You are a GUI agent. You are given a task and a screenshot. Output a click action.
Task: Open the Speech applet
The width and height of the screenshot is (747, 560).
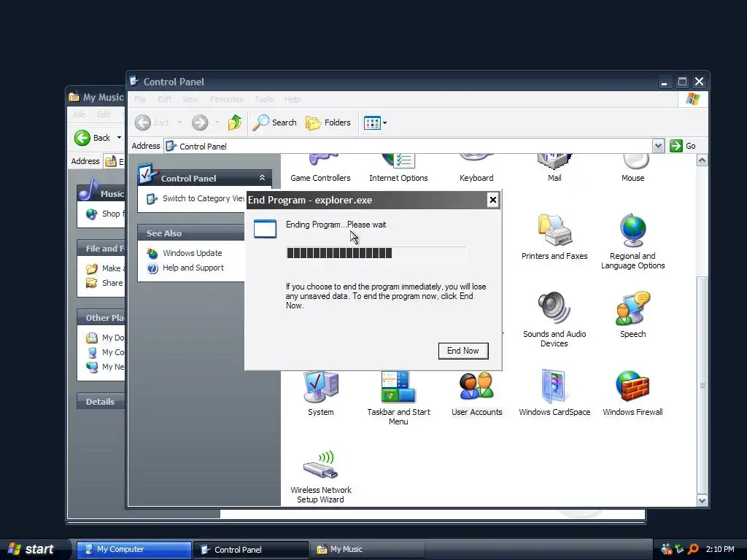[632, 315]
